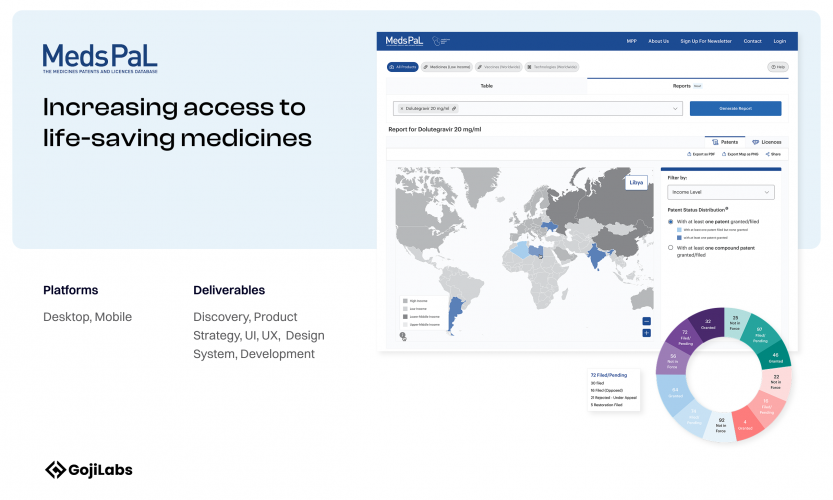Select the All Products filter chip
The width and height of the screenshot is (833, 500).
pos(403,67)
